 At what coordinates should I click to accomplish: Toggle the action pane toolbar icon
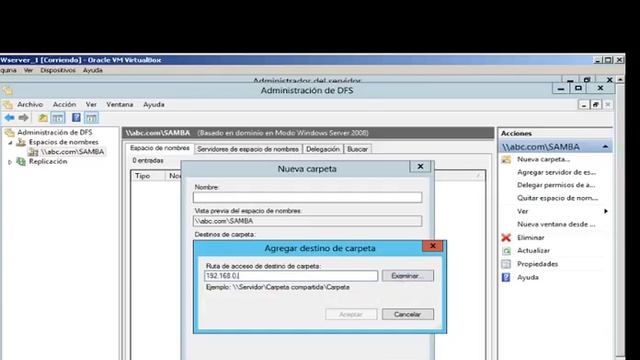click(91, 118)
